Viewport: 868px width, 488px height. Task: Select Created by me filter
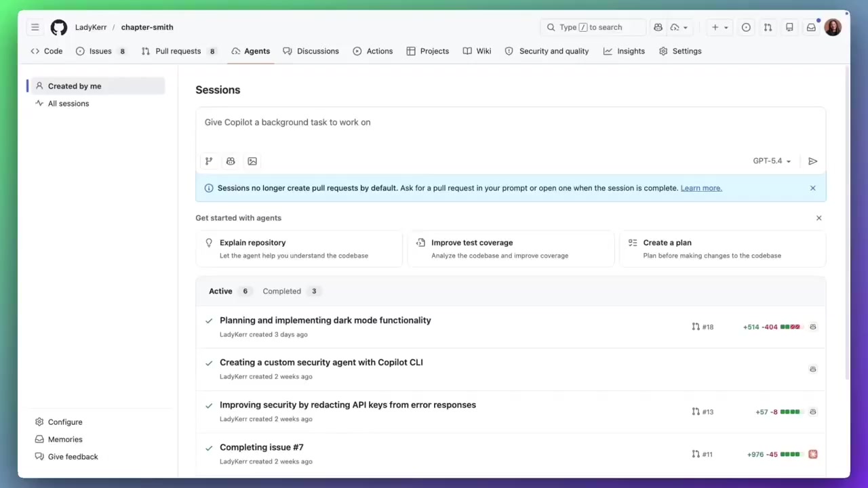tap(96, 86)
